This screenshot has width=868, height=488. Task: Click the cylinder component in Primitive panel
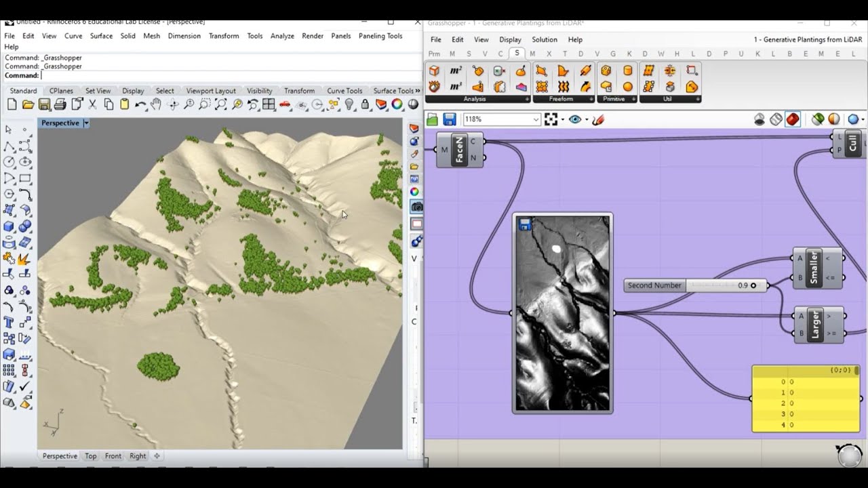628,70
